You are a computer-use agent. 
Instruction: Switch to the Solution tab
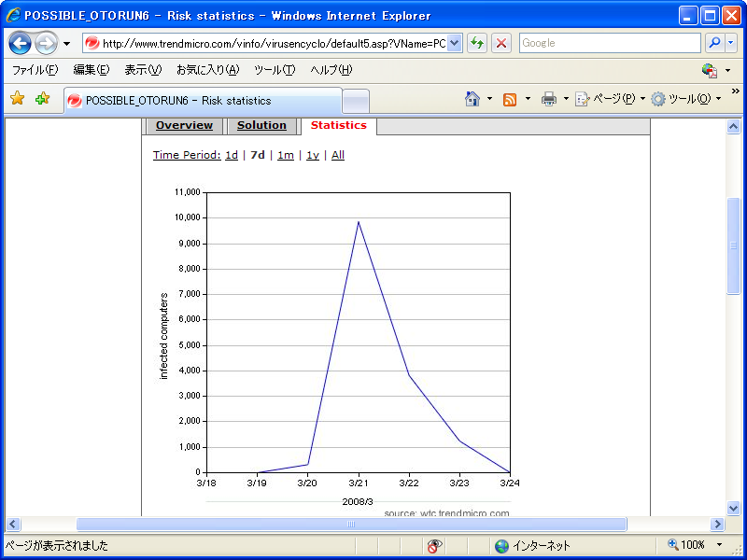tap(261, 126)
